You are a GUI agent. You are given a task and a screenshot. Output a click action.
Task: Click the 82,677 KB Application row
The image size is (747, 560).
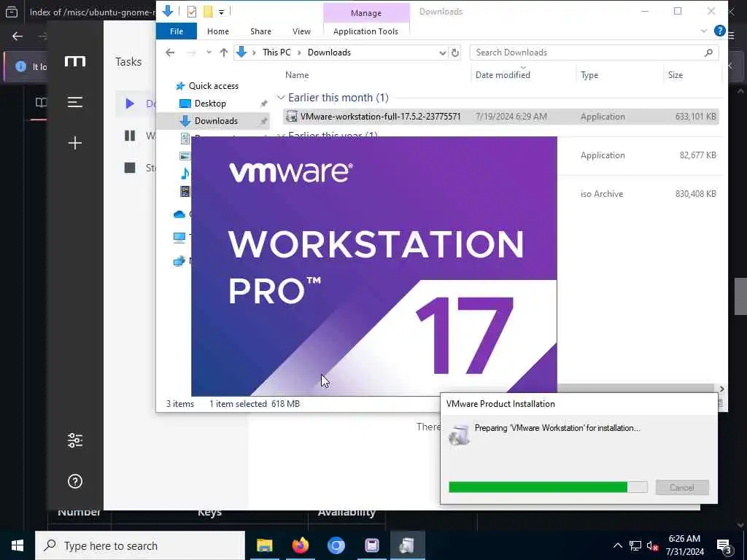tap(638, 155)
